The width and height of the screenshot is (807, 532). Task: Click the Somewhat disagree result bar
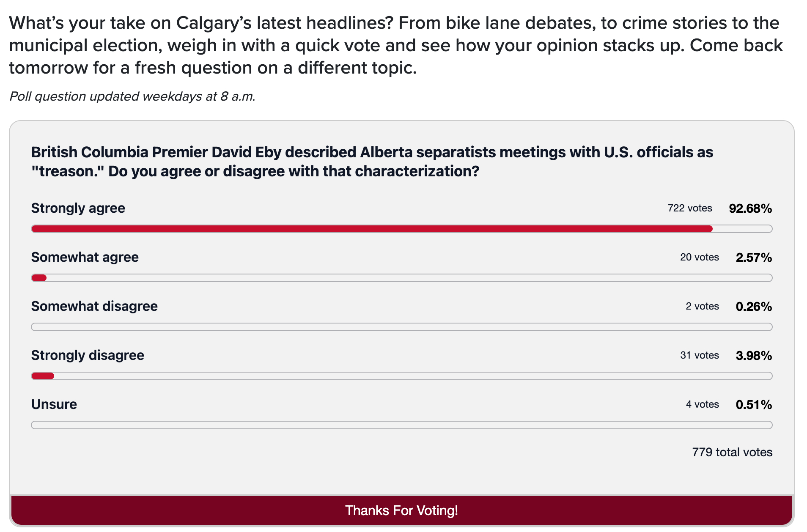pyautogui.click(x=401, y=327)
